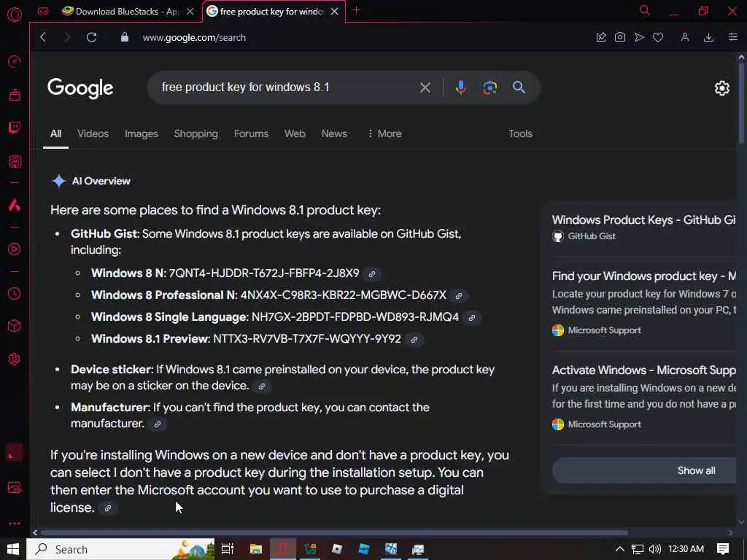Open a new tab with plus button
The image size is (747, 560).
click(x=356, y=10)
